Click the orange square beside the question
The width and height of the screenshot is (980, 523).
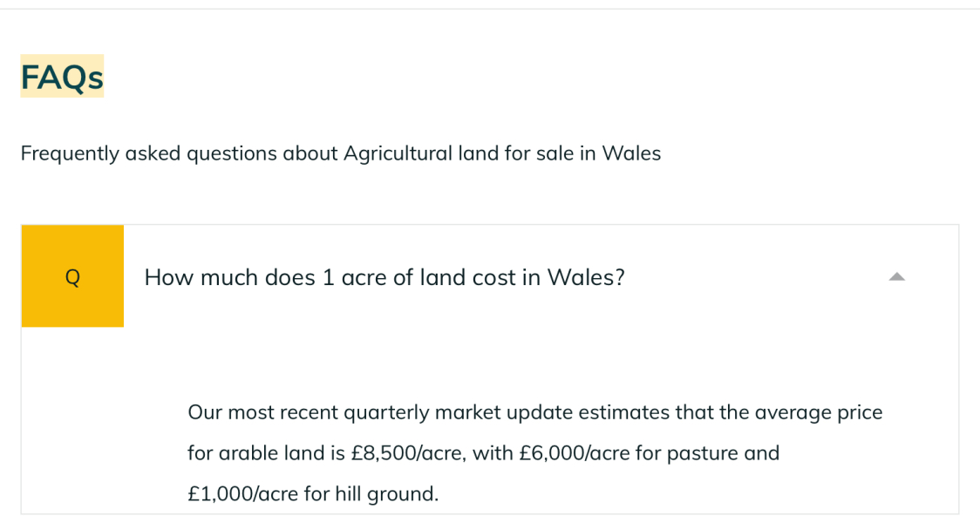pos(72,275)
